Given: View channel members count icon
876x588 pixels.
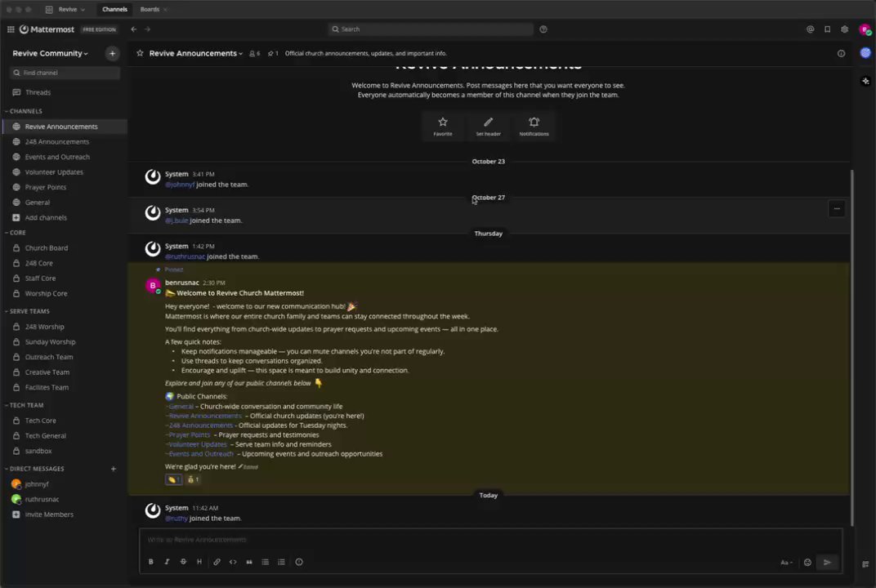Looking at the screenshot, I should (x=254, y=54).
